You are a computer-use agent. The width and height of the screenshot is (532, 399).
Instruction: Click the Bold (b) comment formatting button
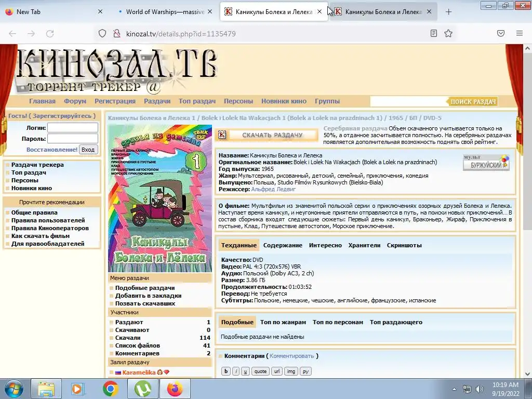point(226,371)
